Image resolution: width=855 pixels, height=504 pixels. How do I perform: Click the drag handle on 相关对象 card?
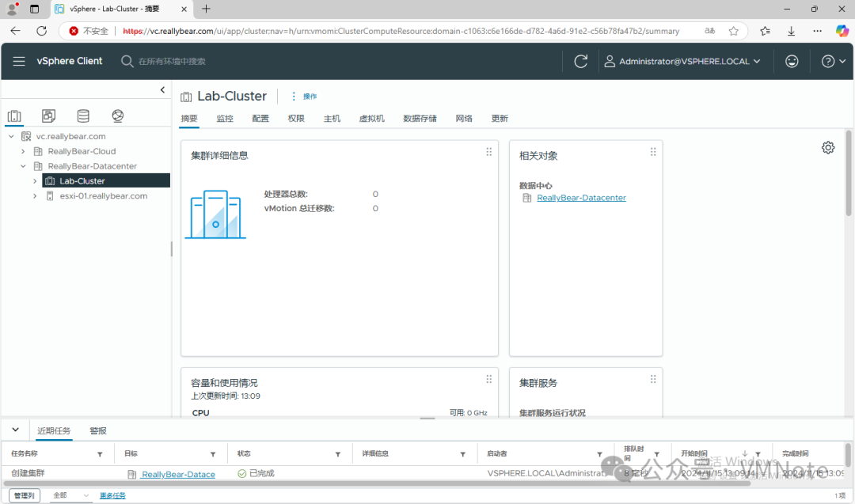[653, 152]
